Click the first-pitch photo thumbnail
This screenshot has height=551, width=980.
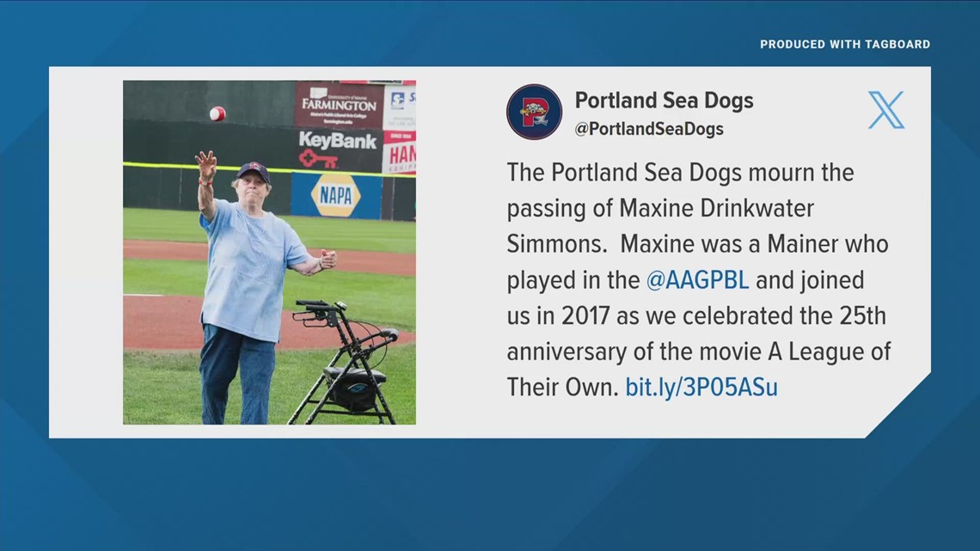tap(269, 252)
